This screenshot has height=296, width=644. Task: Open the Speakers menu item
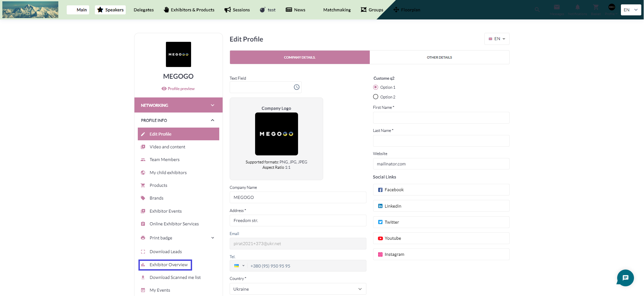[x=110, y=10]
